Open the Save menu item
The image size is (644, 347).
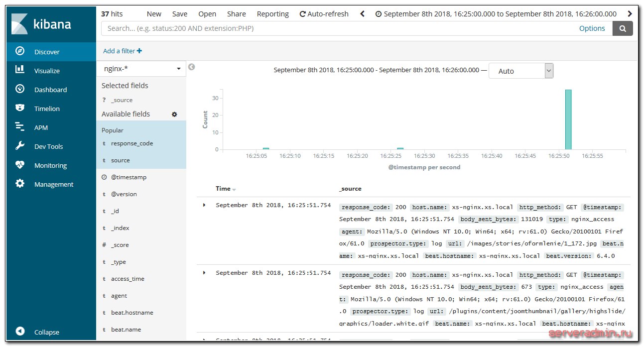click(x=180, y=14)
